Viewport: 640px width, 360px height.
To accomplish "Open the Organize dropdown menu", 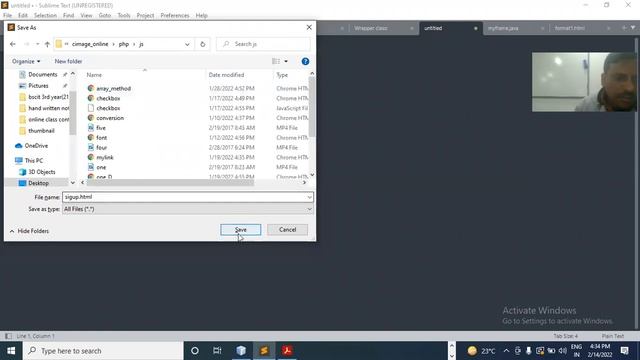I will point(26,61).
